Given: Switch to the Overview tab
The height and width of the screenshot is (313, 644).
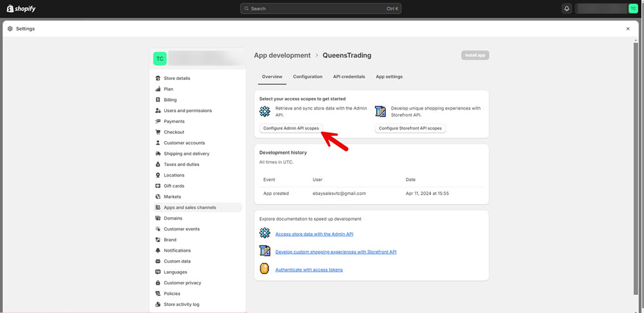Looking at the screenshot, I should coord(272,77).
